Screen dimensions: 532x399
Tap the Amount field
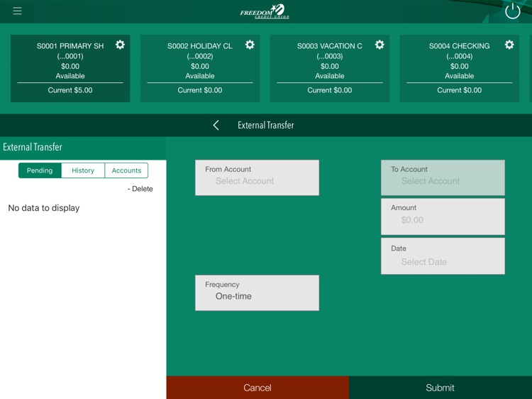[443, 217]
